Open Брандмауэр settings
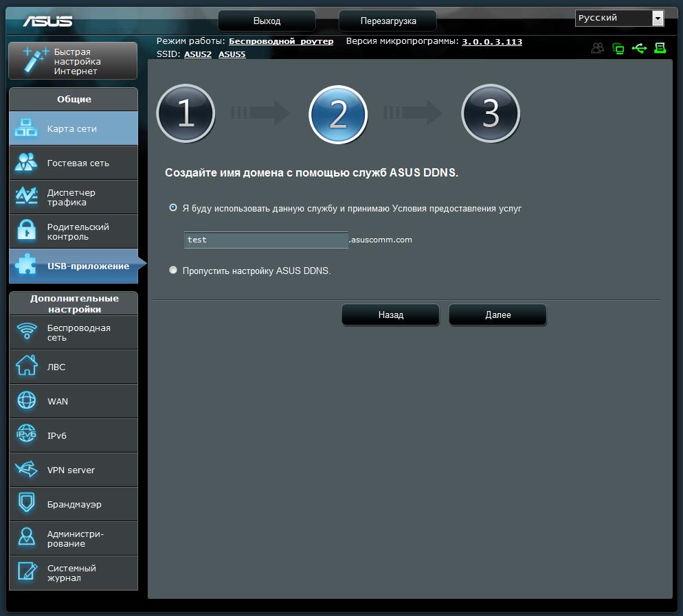The height and width of the screenshot is (616, 683). coord(73,504)
